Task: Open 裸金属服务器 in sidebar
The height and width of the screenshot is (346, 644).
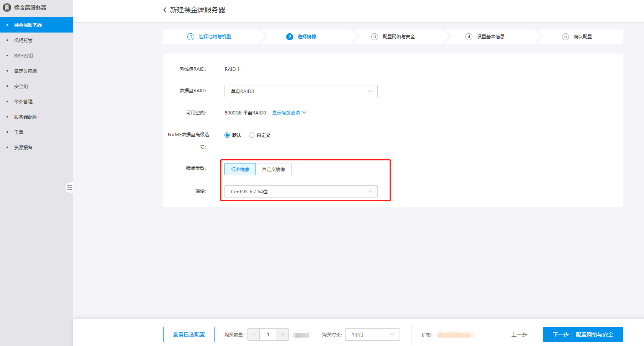Action: click(x=36, y=25)
